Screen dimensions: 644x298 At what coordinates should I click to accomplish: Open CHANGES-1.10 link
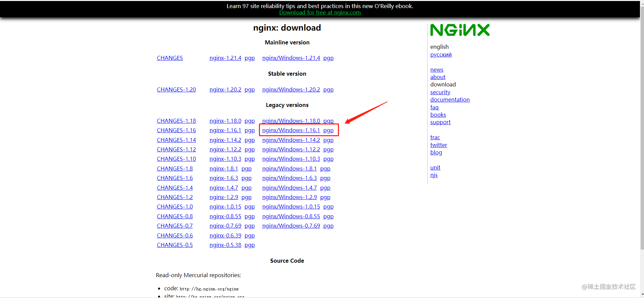click(176, 159)
